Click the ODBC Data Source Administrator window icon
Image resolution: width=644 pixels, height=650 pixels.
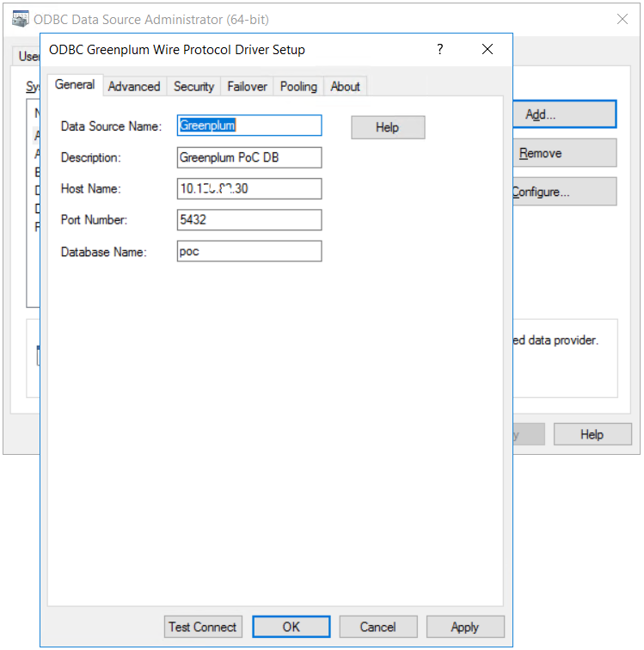(21, 19)
